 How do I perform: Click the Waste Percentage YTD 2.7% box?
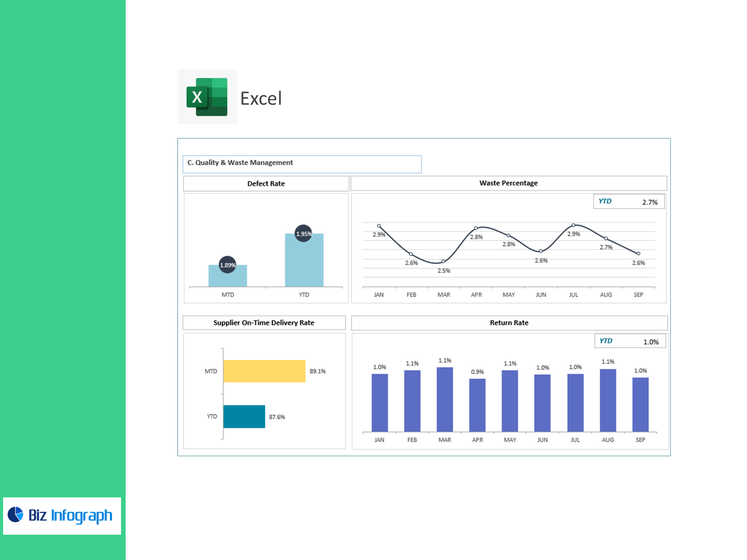point(628,202)
